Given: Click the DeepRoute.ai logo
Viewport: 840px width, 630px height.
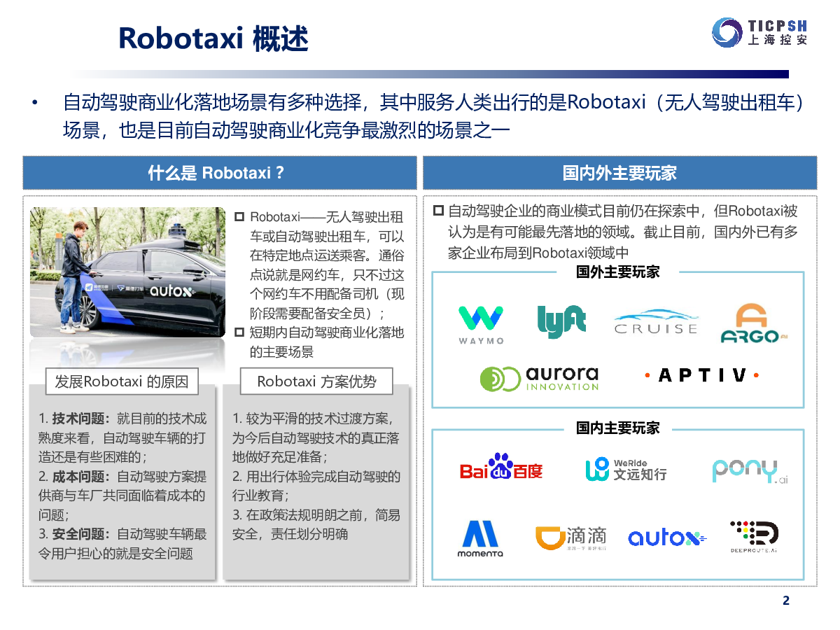Looking at the screenshot, I should [x=754, y=537].
